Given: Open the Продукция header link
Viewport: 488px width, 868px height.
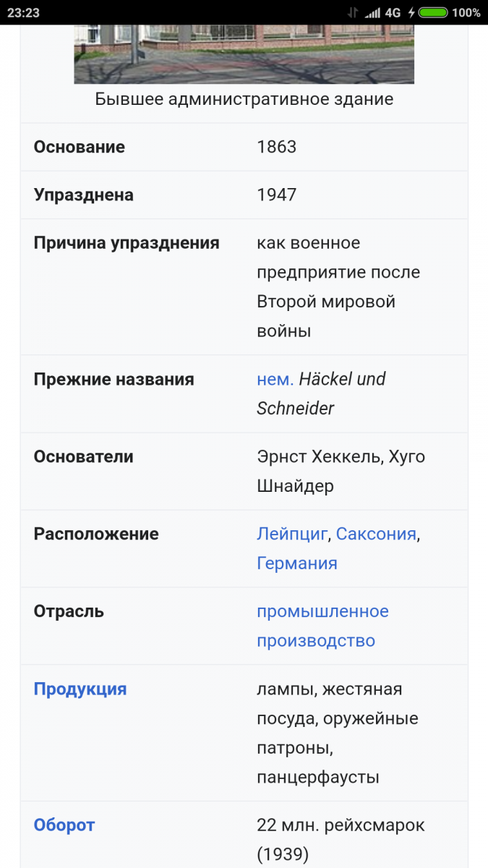Looking at the screenshot, I should tap(80, 689).
